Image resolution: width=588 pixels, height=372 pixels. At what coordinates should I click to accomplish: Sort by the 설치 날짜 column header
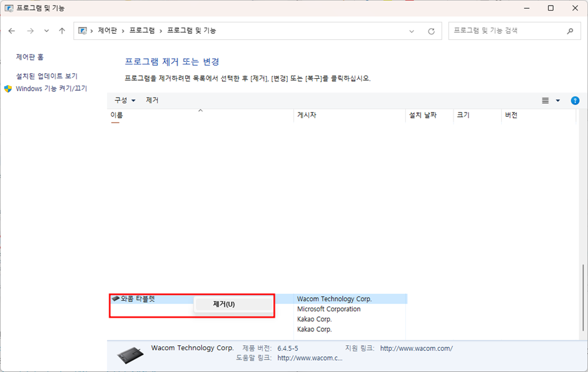[x=429, y=116]
